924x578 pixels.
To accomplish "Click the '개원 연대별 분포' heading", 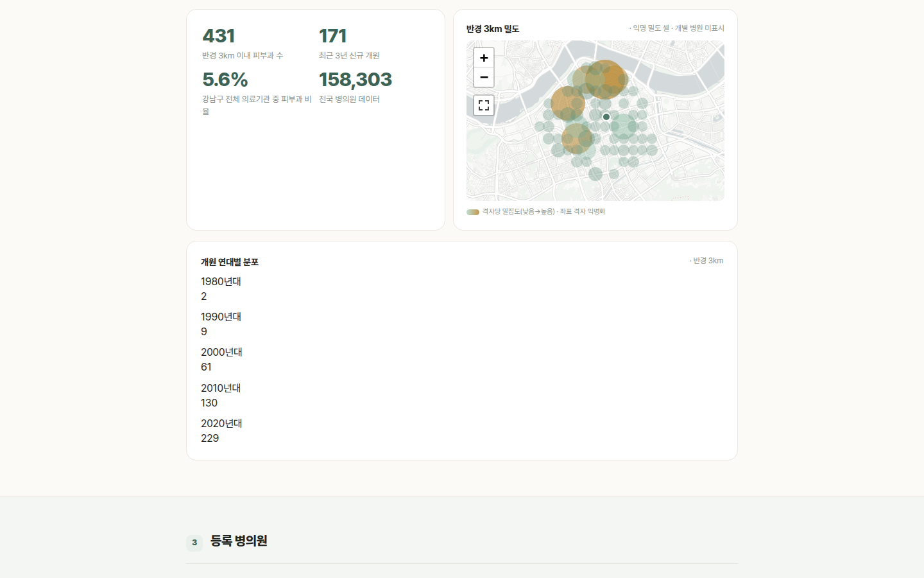I will [230, 262].
